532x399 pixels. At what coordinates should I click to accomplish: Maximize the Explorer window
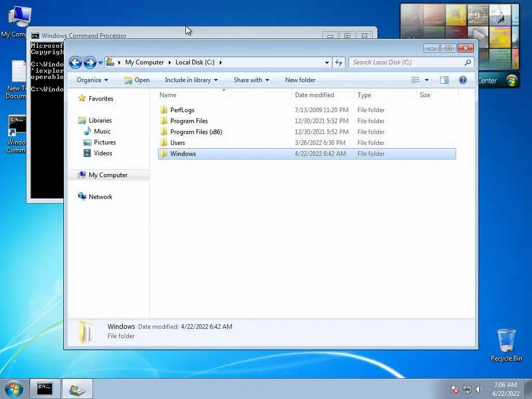448,48
